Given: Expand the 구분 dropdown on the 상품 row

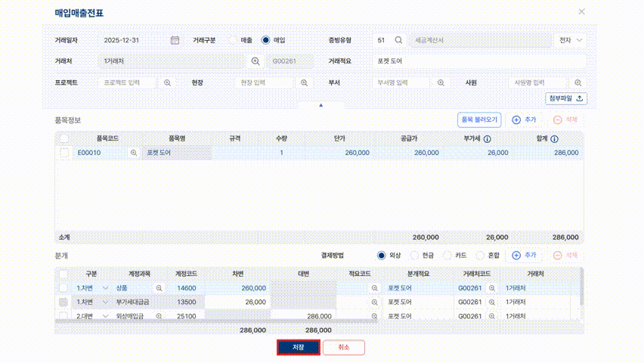Looking at the screenshot, I should 105,288.
